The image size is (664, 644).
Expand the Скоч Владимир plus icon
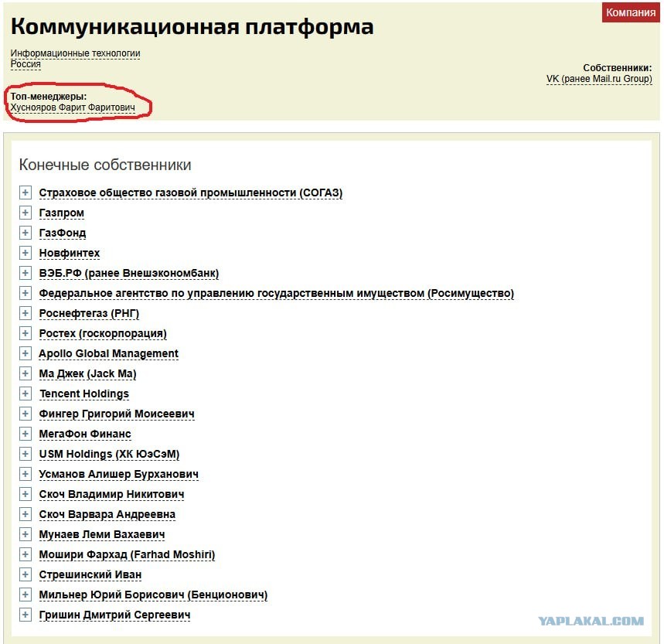pyautogui.click(x=25, y=494)
